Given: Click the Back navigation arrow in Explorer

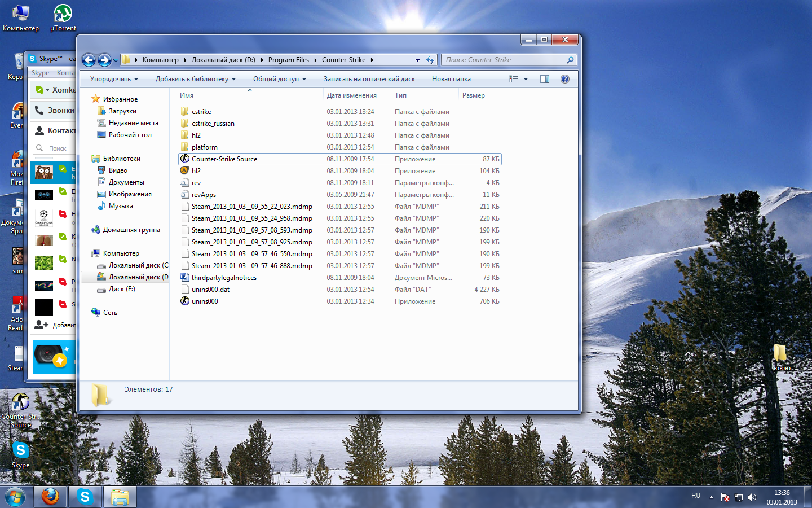Looking at the screenshot, I should (89, 60).
